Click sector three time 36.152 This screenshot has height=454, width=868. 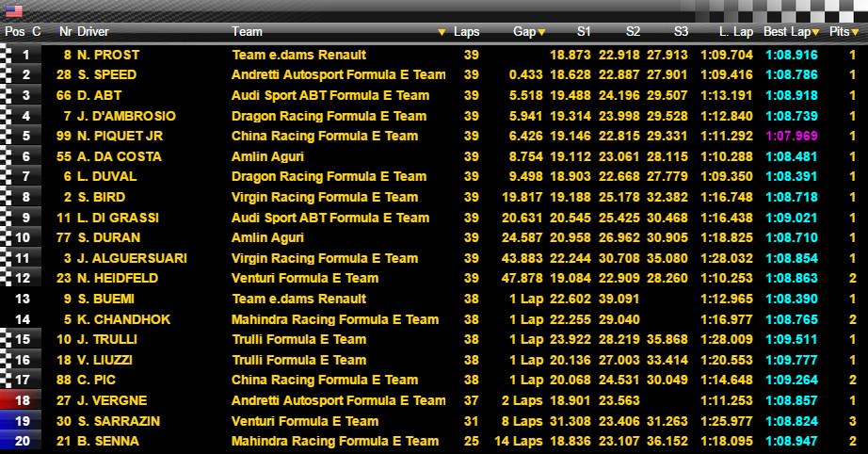pos(667,441)
